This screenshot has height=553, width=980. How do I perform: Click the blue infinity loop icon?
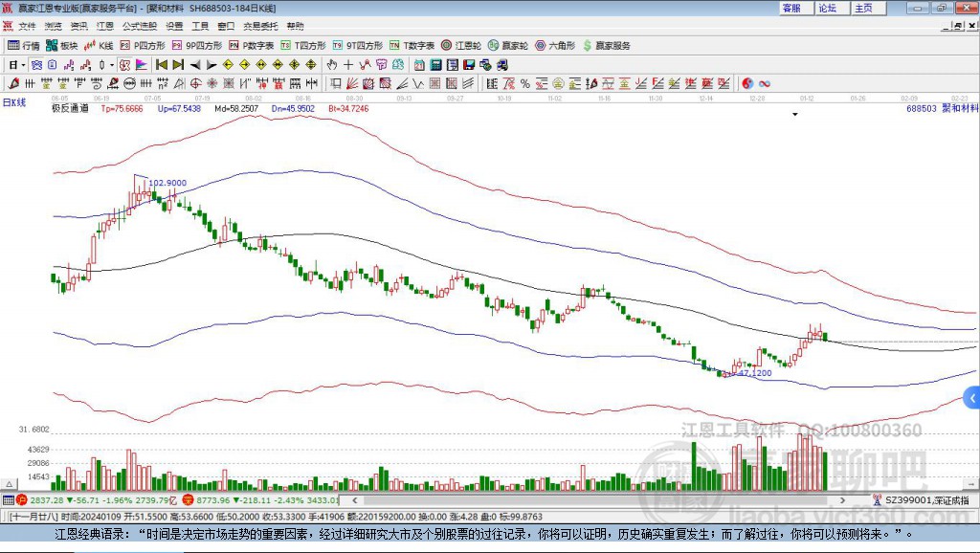tap(765, 84)
